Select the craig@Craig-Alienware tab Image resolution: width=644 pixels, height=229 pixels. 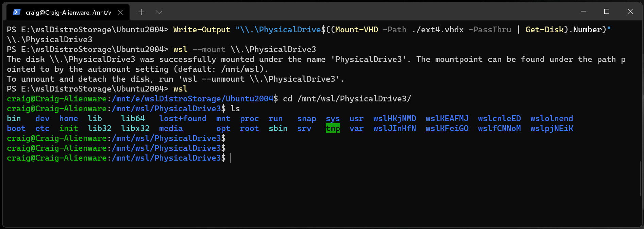click(68, 12)
